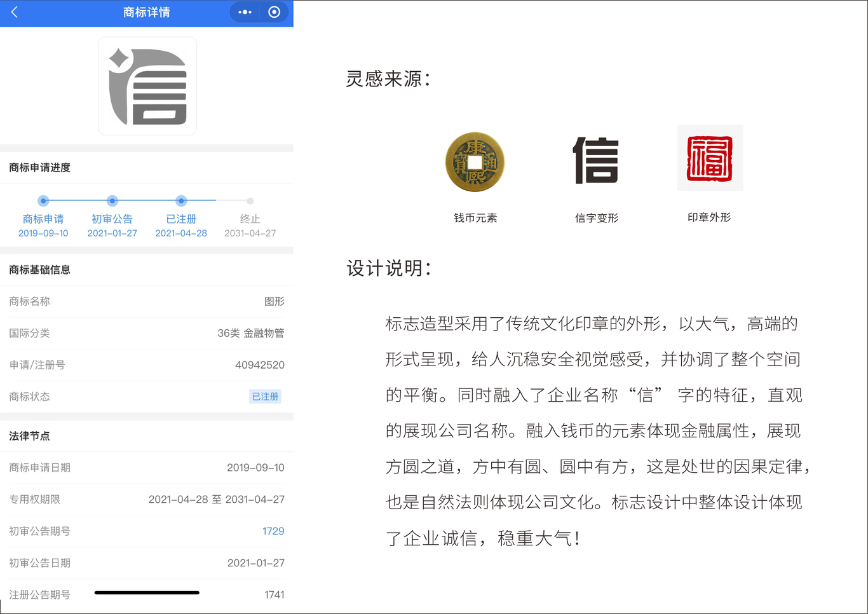The width and height of the screenshot is (868, 614).
Task: Click the 专用权期限 date range value
Action: [x=217, y=500]
